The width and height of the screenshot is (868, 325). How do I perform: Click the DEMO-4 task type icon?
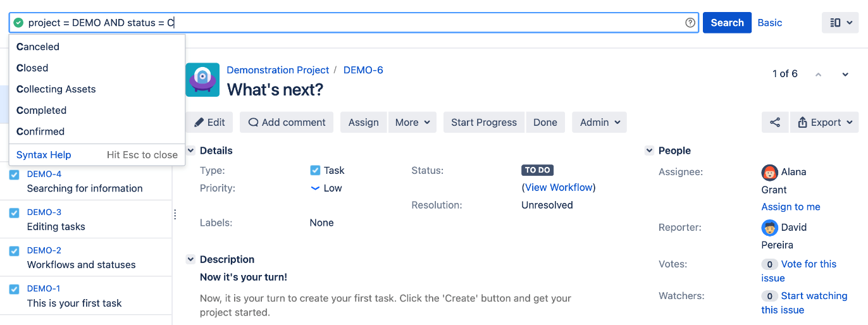(15, 175)
